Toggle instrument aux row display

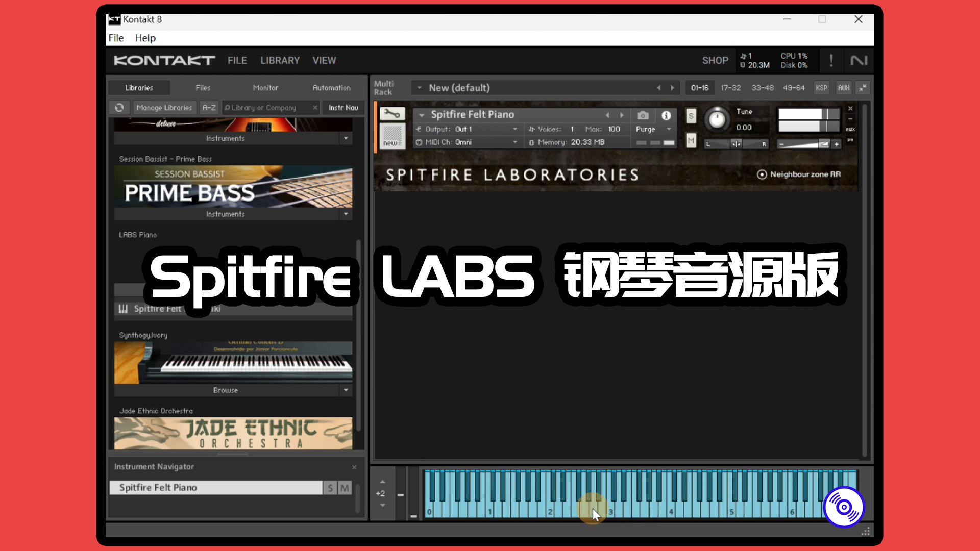coord(850,130)
